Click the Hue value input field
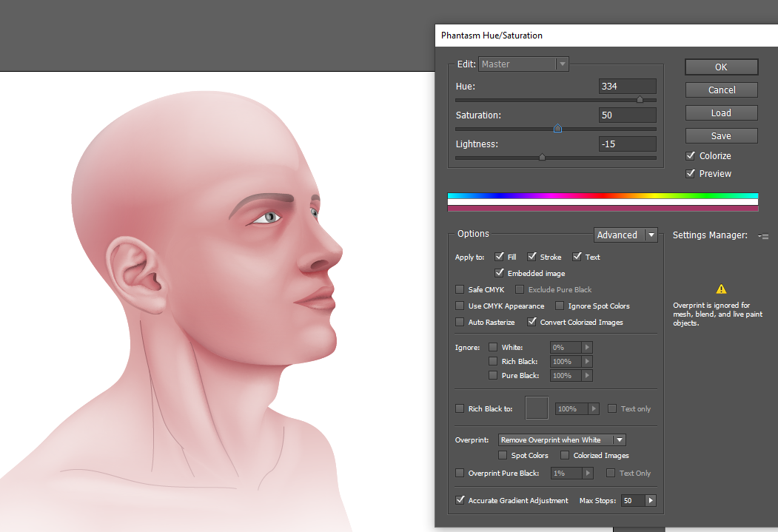The height and width of the screenshot is (532, 778). 627,87
